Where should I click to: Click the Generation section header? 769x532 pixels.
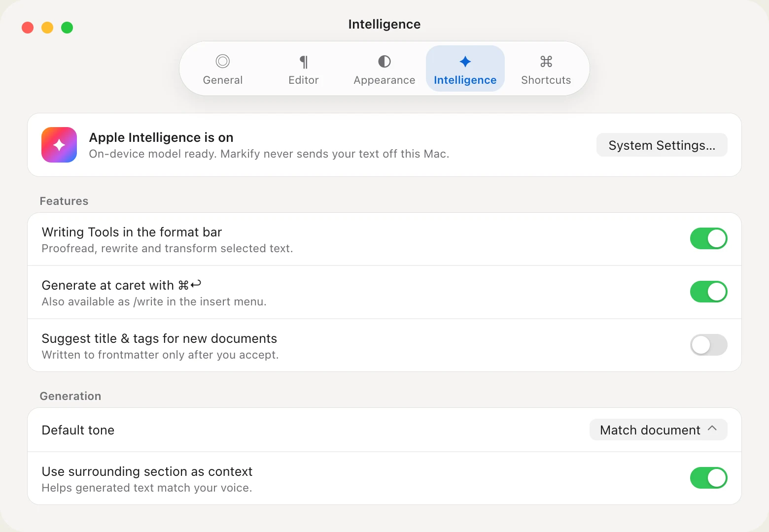click(70, 396)
